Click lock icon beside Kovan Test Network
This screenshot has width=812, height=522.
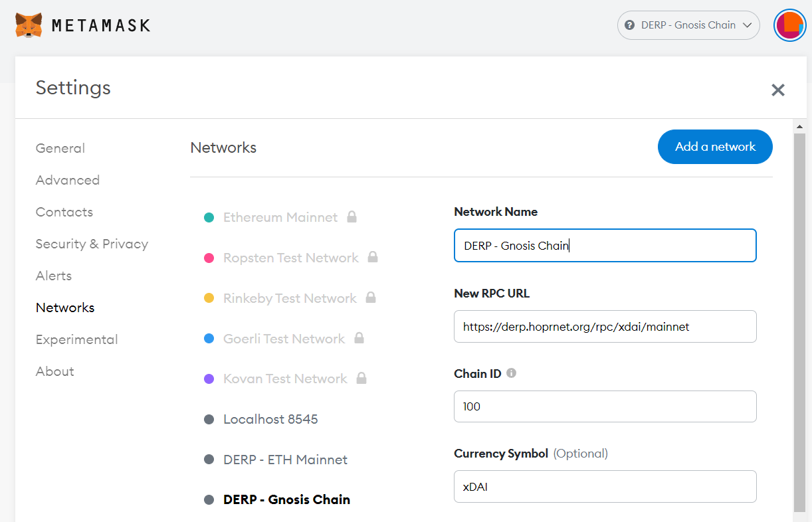361,378
